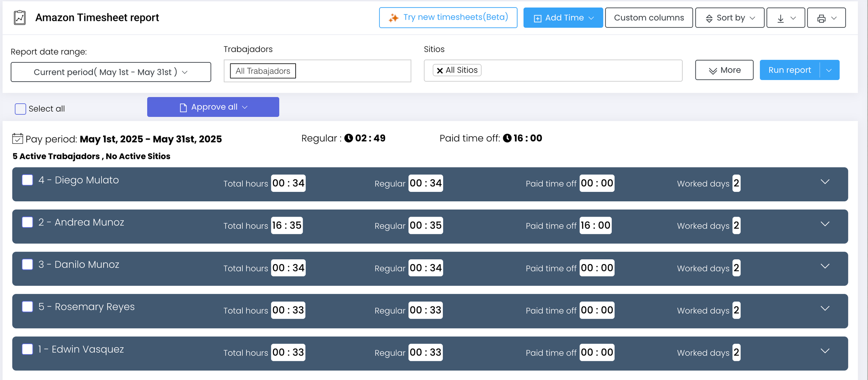Viewport: 868px width, 380px height.
Task: Expand the Andrea Munoz row chevron
Action: [825, 224]
